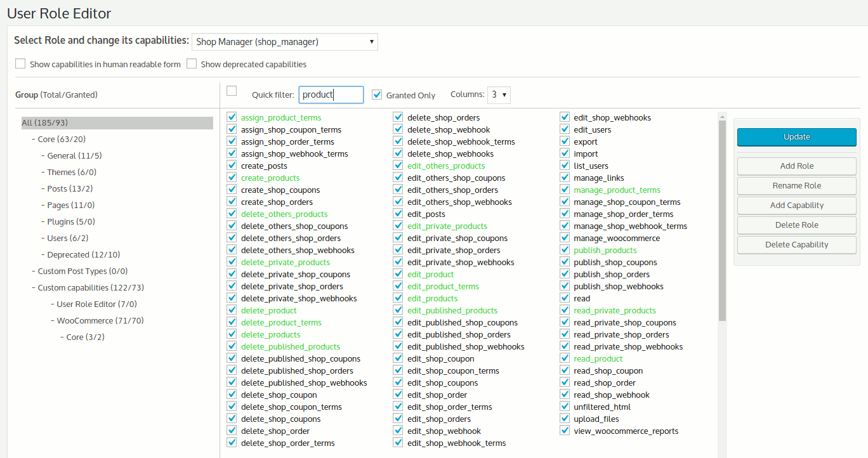868x458 pixels.
Task: Focus the Quick filter text field
Action: [331, 95]
